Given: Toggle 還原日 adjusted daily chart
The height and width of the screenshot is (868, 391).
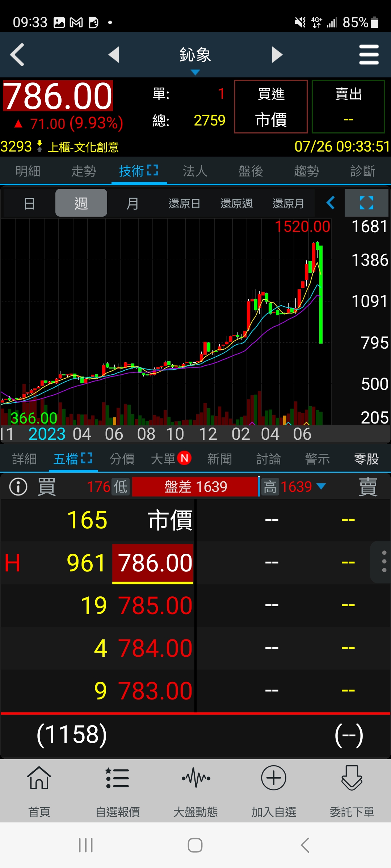Looking at the screenshot, I should coord(184,203).
